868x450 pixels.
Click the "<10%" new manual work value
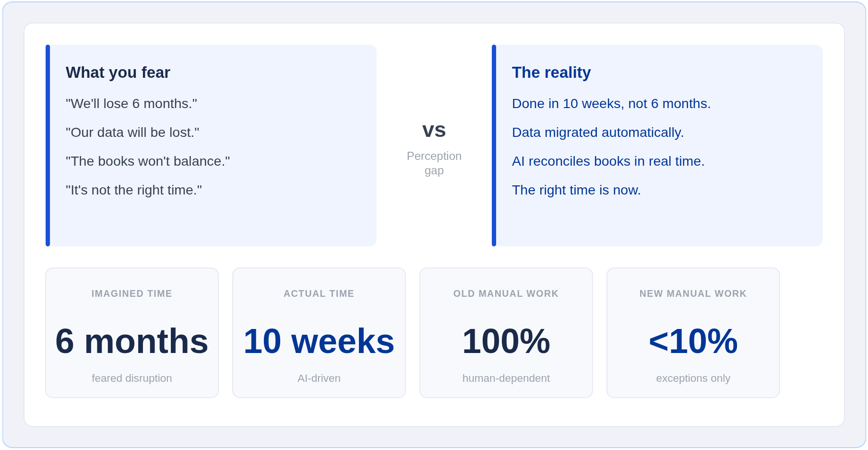(693, 341)
